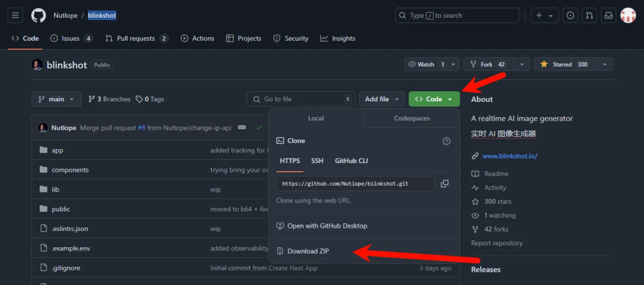Click the GitHub logo icon
This screenshot has height=285, width=644.
pyautogui.click(x=38, y=15)
